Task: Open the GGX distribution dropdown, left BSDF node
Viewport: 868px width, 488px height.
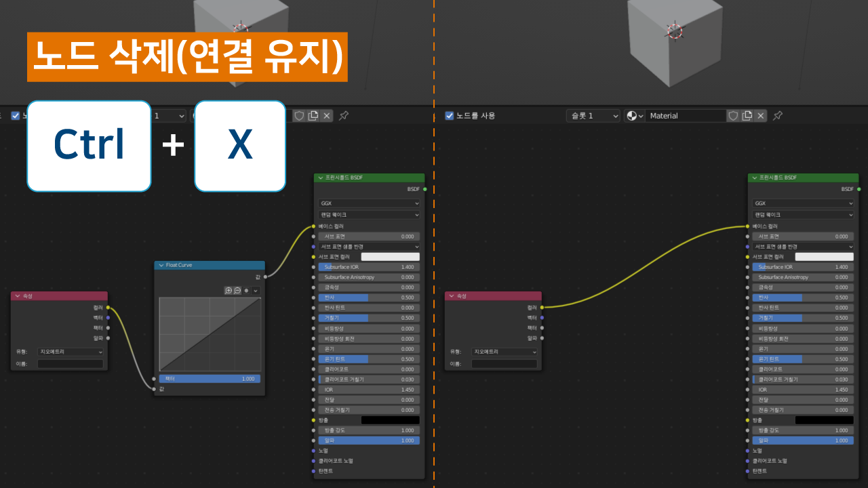Action: pyautogui.click(x=369, y=203)
